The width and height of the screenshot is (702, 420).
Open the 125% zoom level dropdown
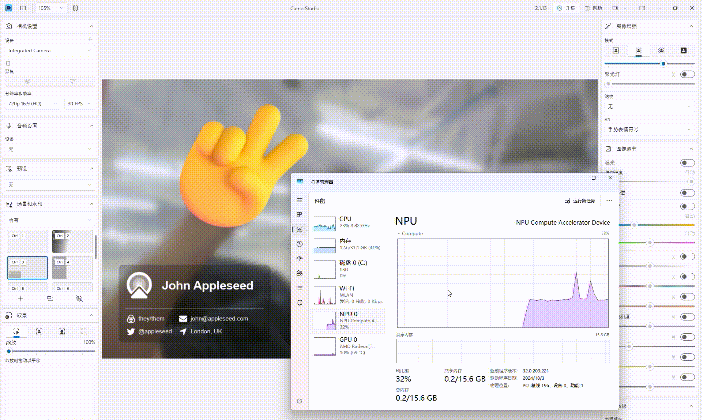[x=49, y=7]
